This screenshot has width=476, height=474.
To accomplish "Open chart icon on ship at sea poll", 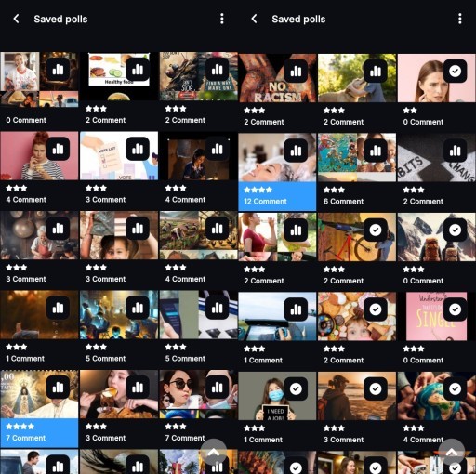I will tap(296, 309).
